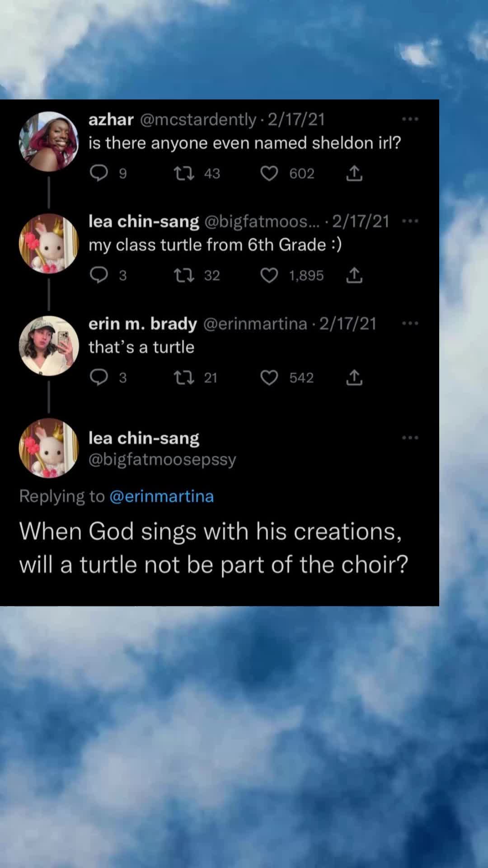Open more options on erin's tweet
The height and width of the screenshot is (868, 488).
point(410,324)
